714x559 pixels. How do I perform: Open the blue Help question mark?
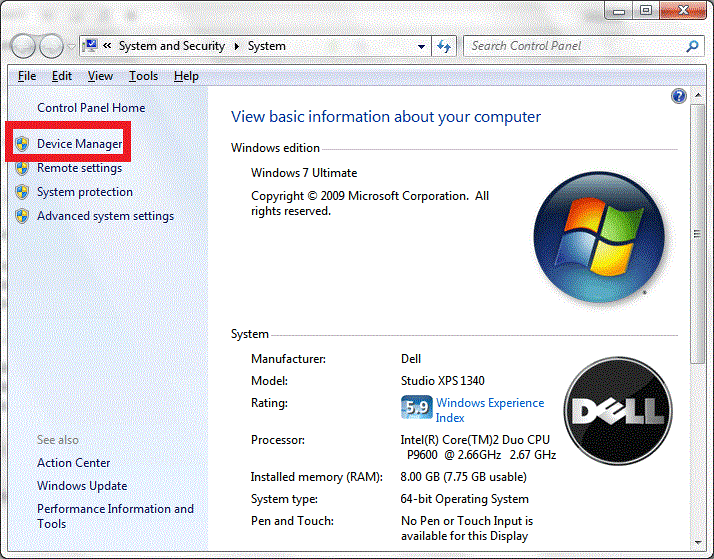coord(678,96)
